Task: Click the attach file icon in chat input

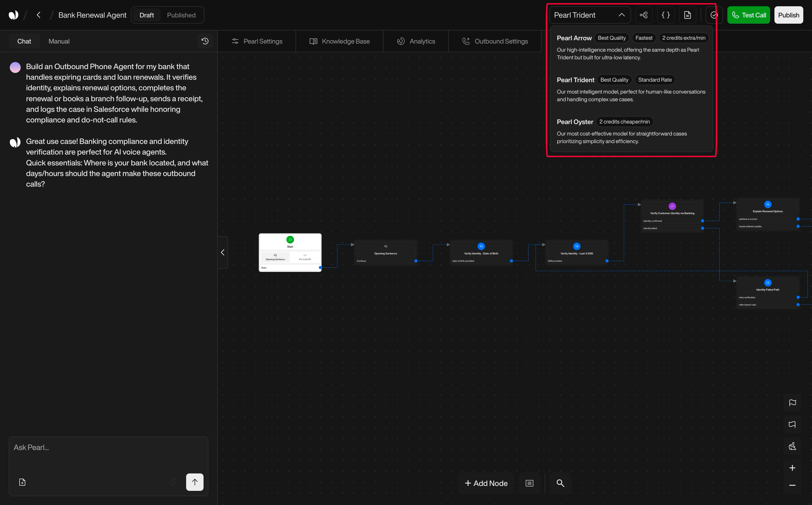Action: pyautogui.click(x=22, y=482)
